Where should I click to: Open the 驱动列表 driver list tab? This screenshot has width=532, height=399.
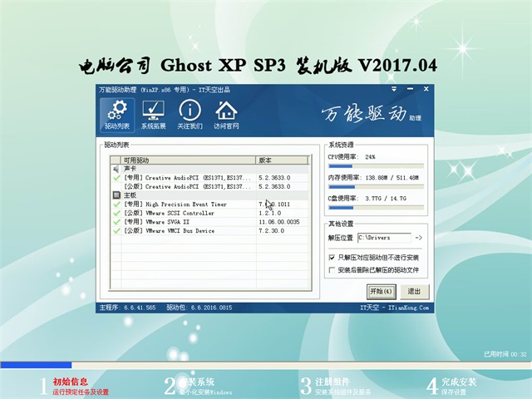tap(117, 115)
